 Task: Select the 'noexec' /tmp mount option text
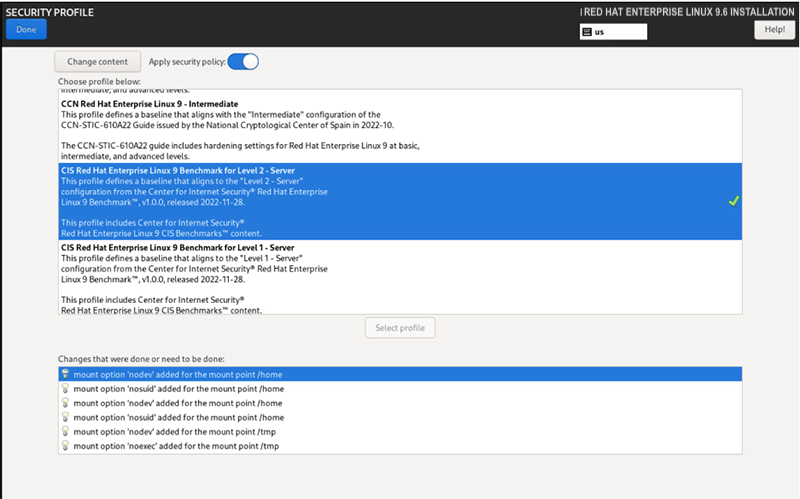click(x=178, y=446)
